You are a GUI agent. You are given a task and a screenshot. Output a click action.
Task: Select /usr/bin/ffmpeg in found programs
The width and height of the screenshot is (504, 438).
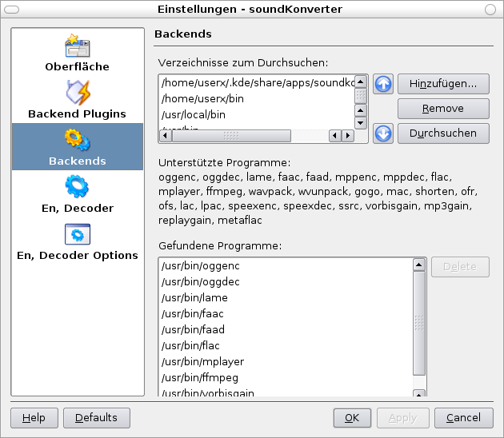(286, 377)
